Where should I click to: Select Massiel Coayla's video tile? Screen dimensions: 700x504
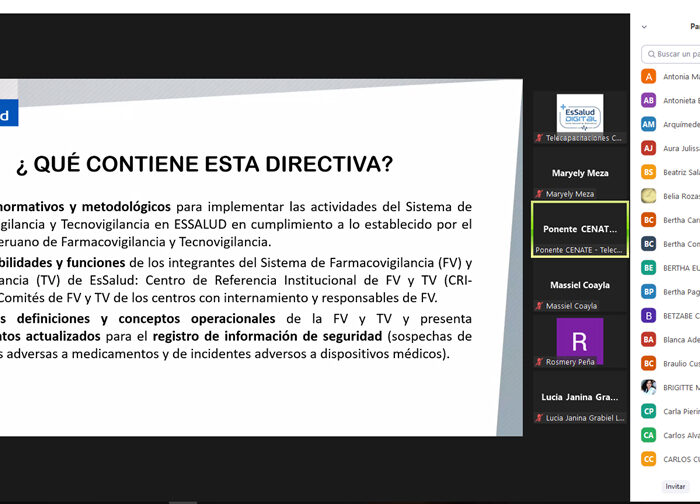coord(580,286)
